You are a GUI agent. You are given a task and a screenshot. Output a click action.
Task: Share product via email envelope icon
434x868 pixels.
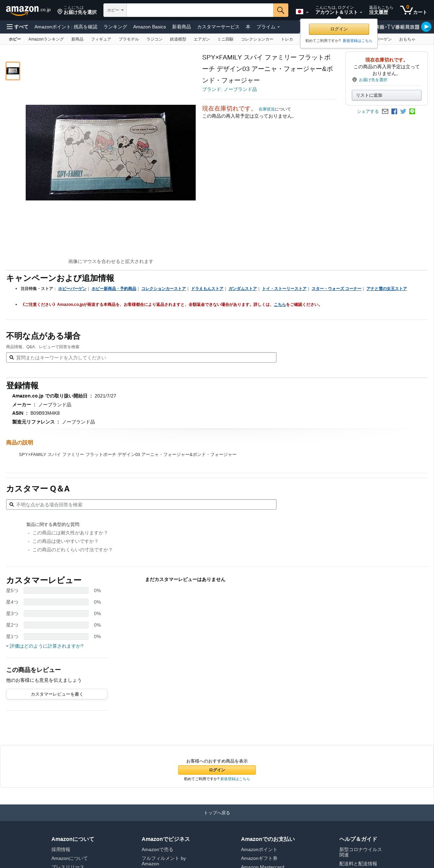[385, 112]
